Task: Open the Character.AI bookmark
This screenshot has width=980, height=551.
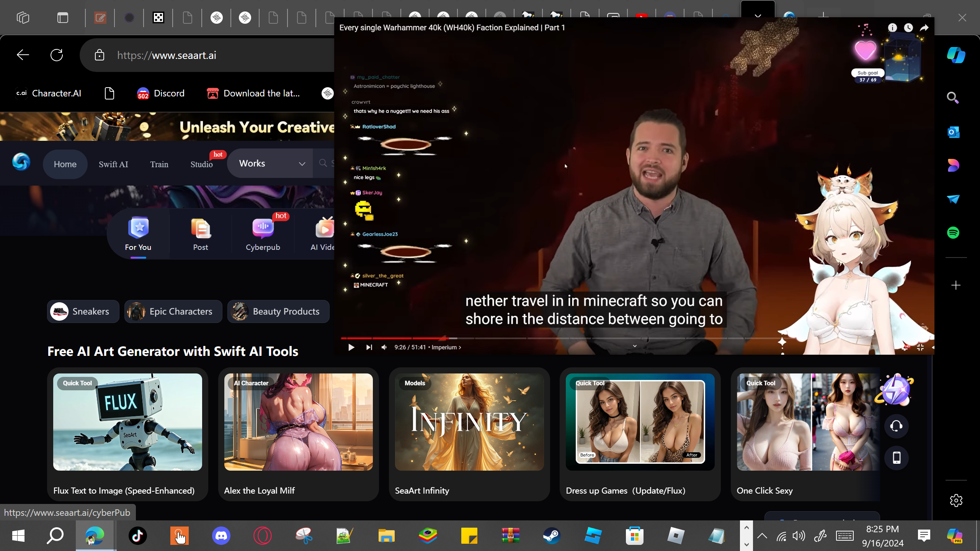Action: point(48,93)
